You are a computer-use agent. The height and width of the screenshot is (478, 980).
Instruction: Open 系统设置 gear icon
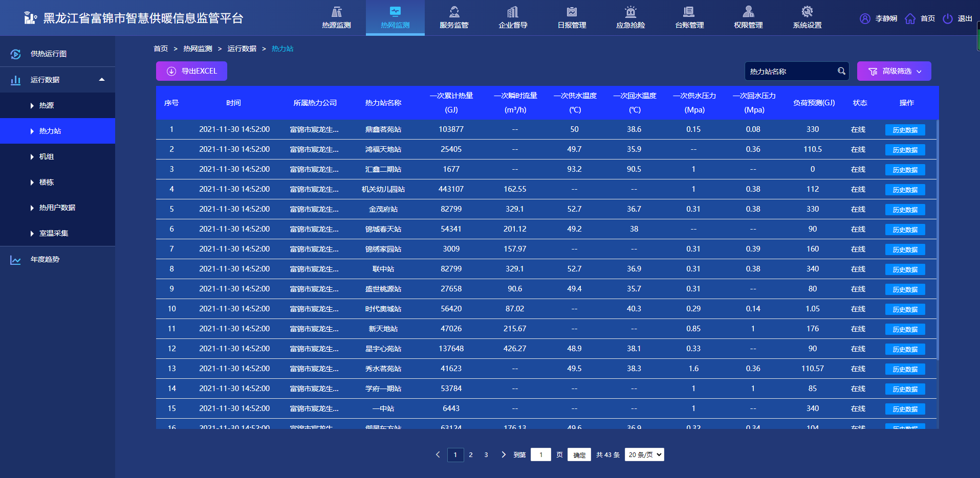tap(807, 12)
